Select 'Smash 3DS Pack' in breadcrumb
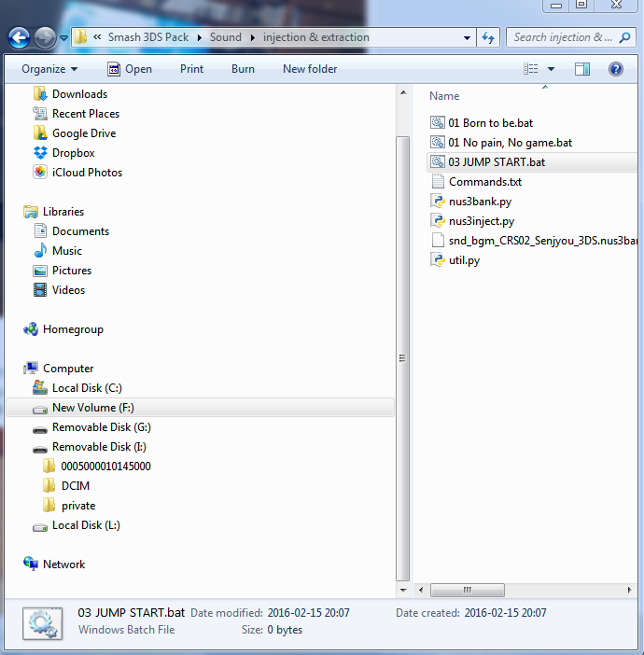This screenshot has width=644, height=655. pyautogui.click(x=148, y=37)
